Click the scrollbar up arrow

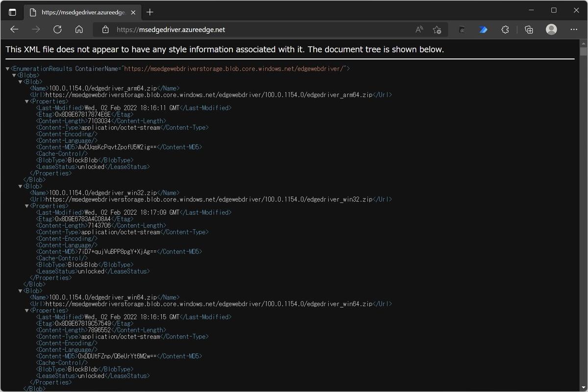pos(583,43)
